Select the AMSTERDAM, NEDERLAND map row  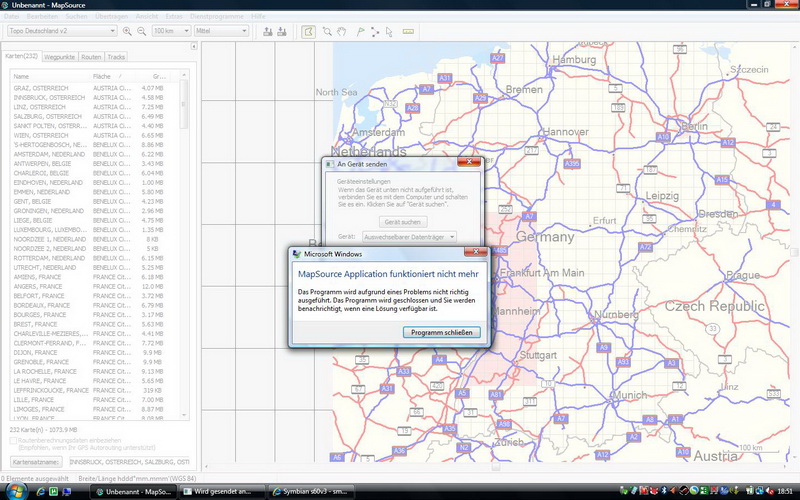[94, 154]
